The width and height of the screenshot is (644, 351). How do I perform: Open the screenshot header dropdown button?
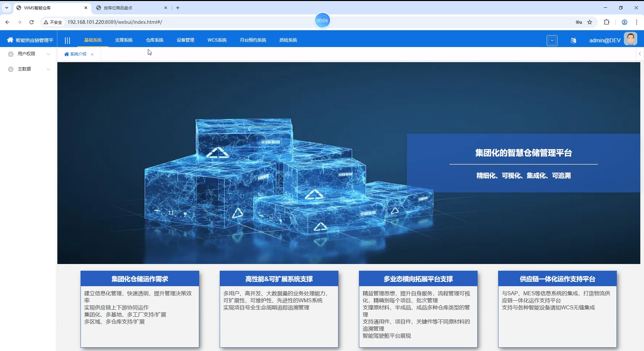(x=552, y=40)
